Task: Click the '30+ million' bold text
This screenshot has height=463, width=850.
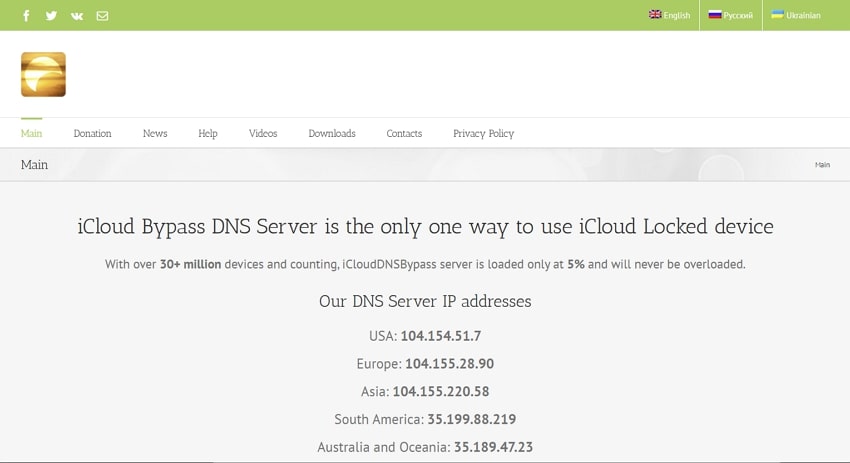Action: coord(190,265)
